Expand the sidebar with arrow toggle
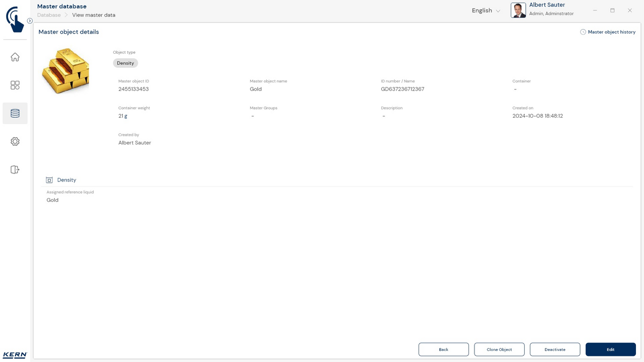 point(30,21)
